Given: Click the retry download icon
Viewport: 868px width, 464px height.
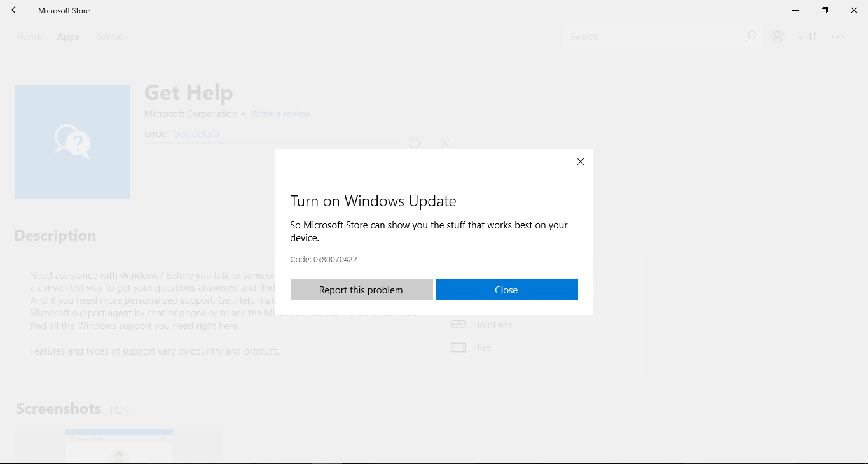Looking at the screenshot, I should 415,143.
